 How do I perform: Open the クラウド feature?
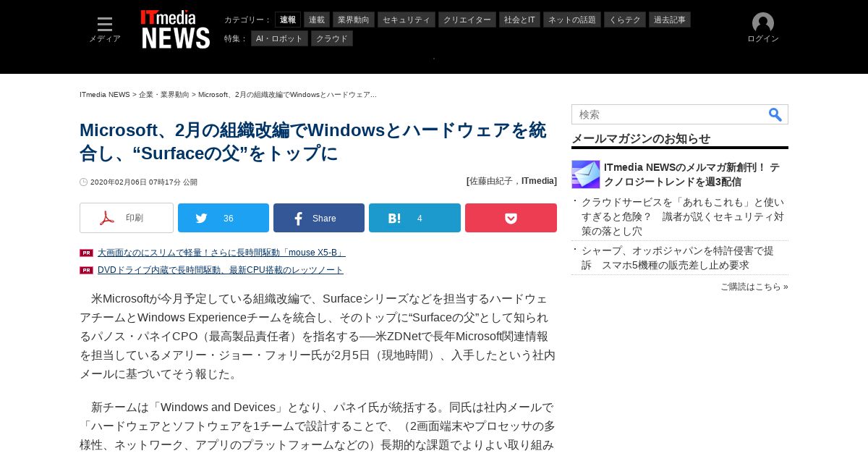pyautogui.click(x=332, y=38)
